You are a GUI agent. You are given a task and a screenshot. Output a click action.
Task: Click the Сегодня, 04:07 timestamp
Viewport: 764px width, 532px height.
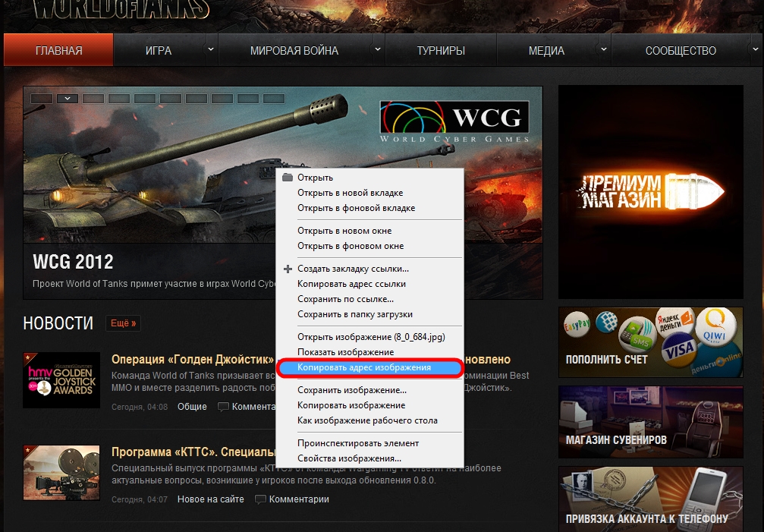140,499
